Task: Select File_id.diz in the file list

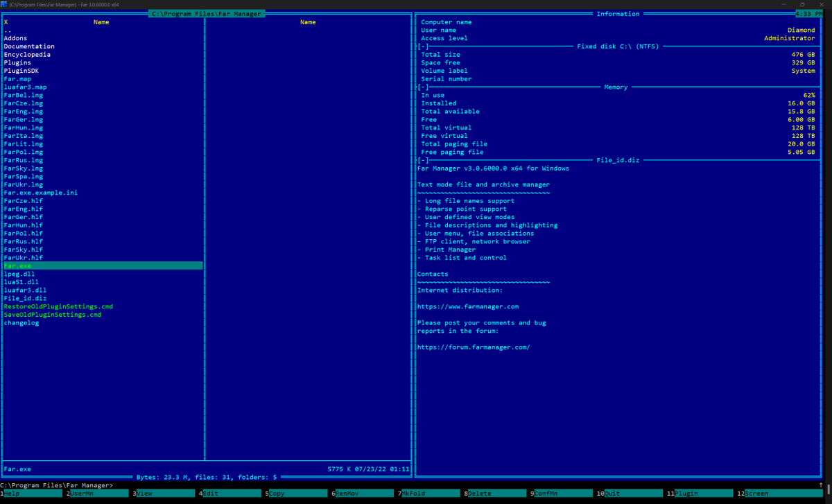Action: click(x=103, y=299)
